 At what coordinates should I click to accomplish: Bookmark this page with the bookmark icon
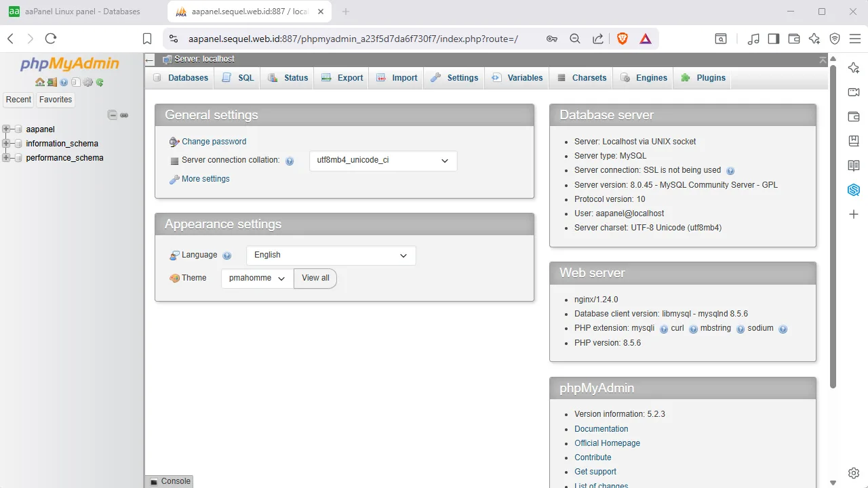(147, 39)
